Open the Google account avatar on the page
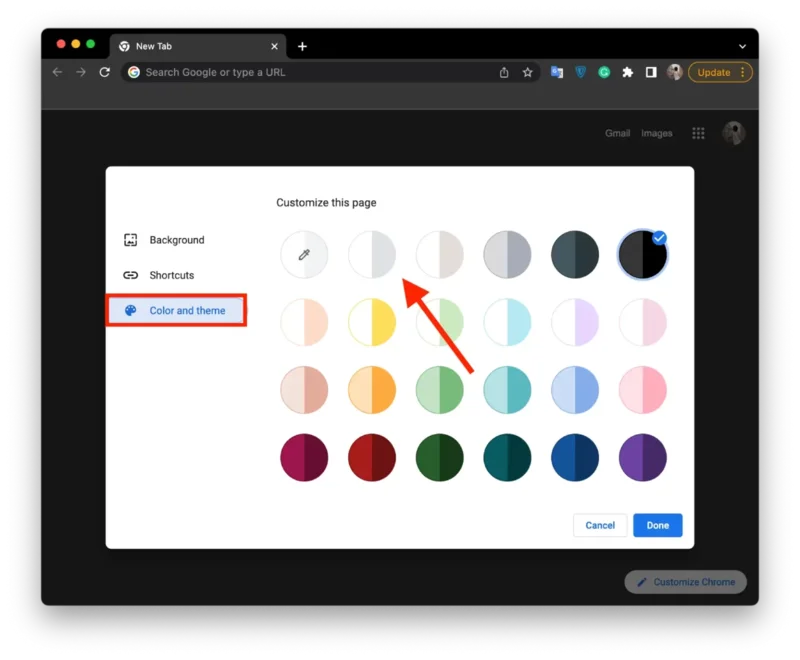This screenshot has height=660, width=800. pos(734,133)
